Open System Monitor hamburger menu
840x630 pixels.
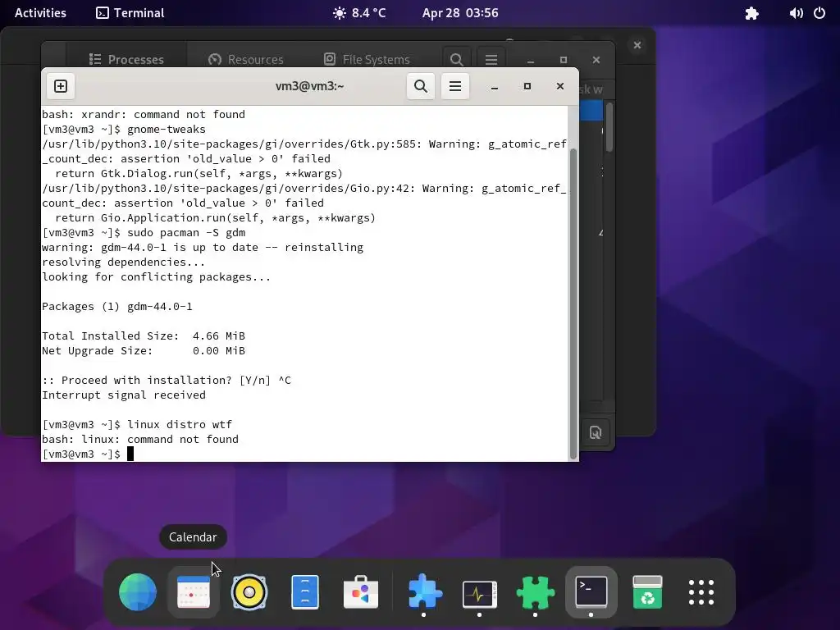pos(491,59)
